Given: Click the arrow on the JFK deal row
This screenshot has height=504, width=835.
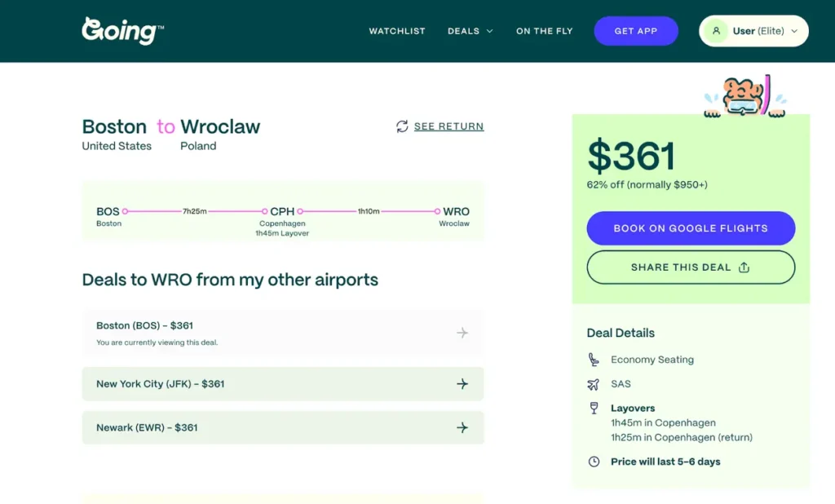Looking at the screenshot, I should coord(462,384).
